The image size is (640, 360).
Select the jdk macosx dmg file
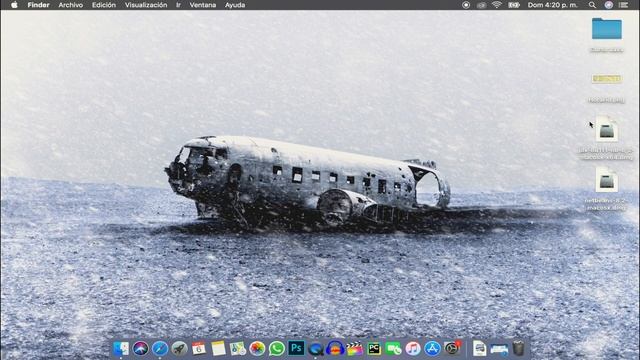[x=607, y=130]
